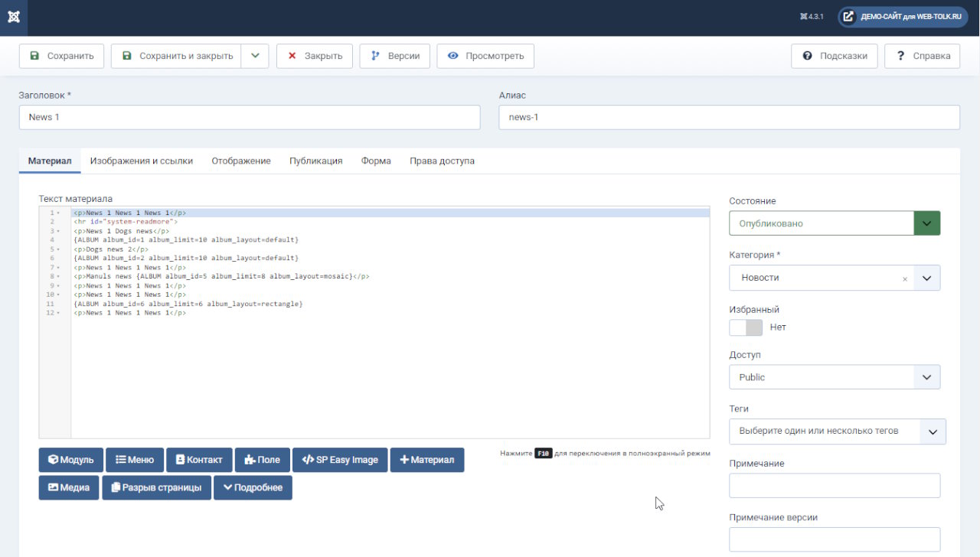The height and width of the screenshot is (557, 980).
Task: Switch to the Форма tab
Action: click(x=376, y=161)
